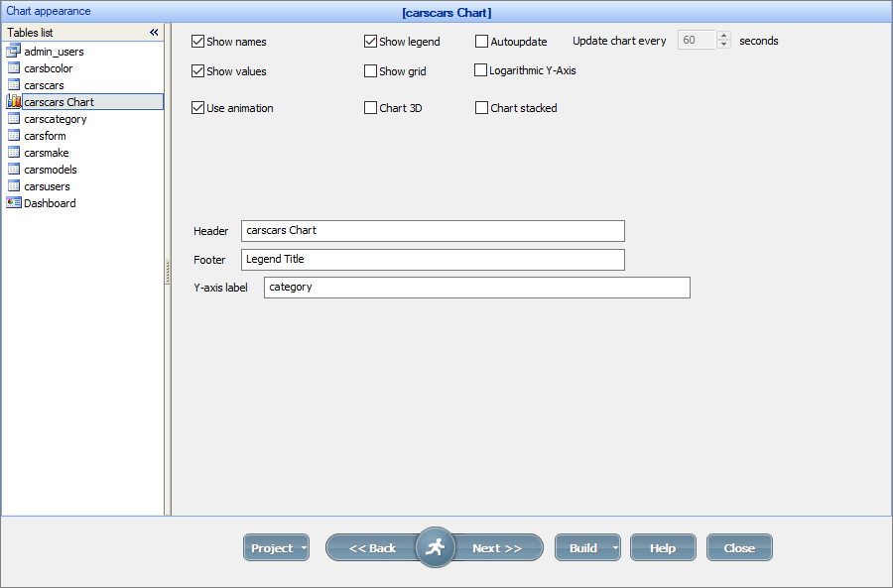Click the carsmodels table icon
The image size is (893, 588).
tap(14, 170)
